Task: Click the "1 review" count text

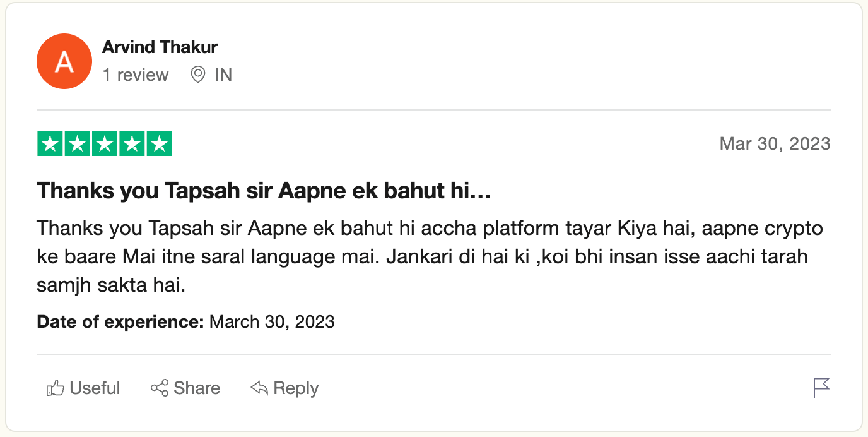Action: [136, 75]
